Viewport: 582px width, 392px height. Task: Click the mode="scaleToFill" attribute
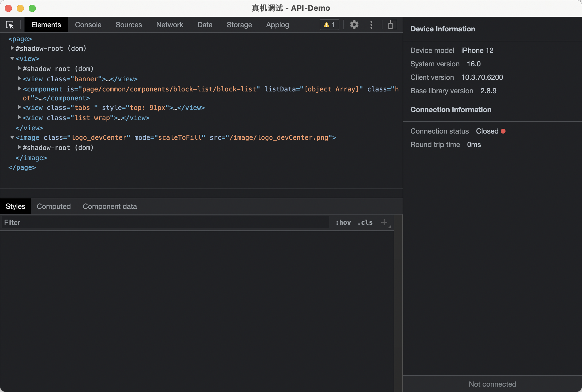pyautogui.click(x=170, y=138)
